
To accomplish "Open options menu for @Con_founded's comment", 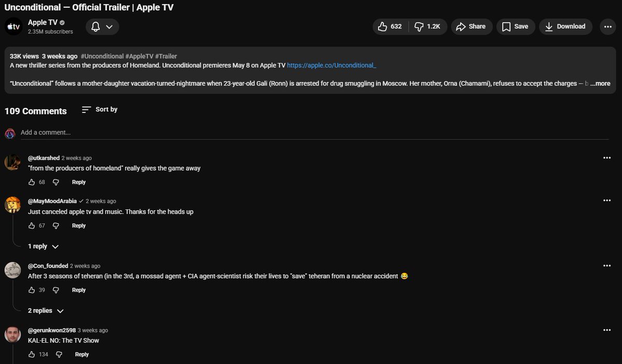I will (x=607, y=265).
